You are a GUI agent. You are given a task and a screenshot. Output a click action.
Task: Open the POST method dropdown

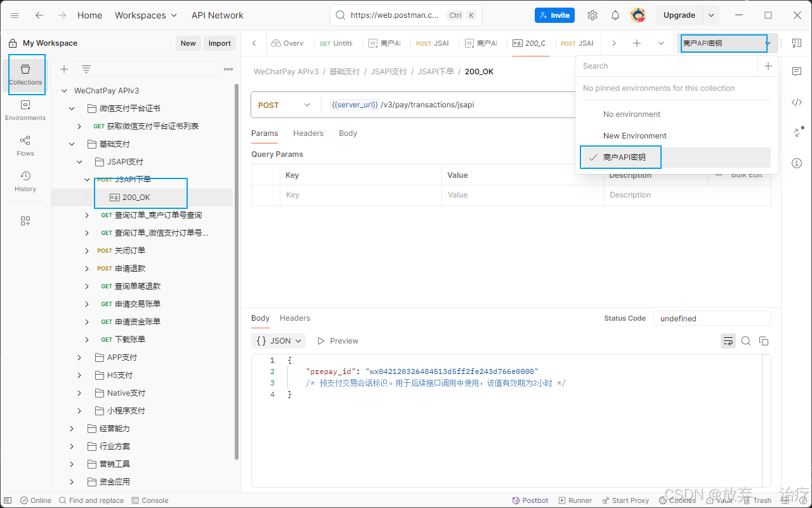285,105
